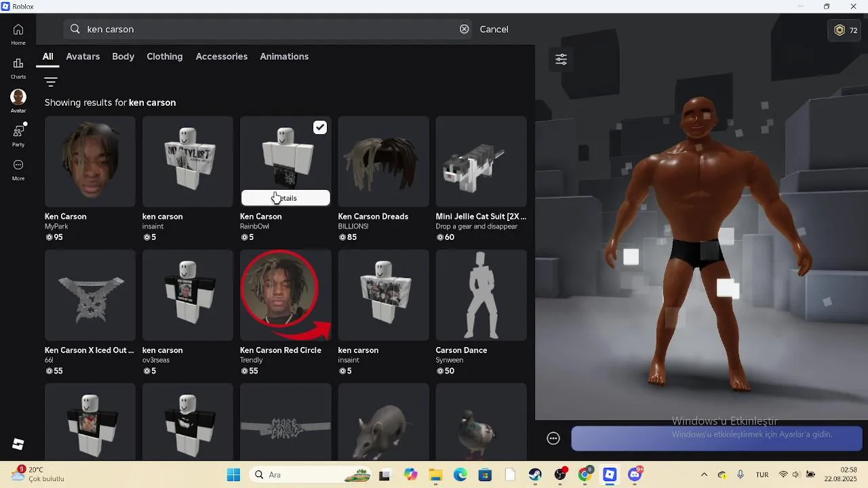Open the Windows Start menu
868x488 pixels.
click(x=233, y=475)
